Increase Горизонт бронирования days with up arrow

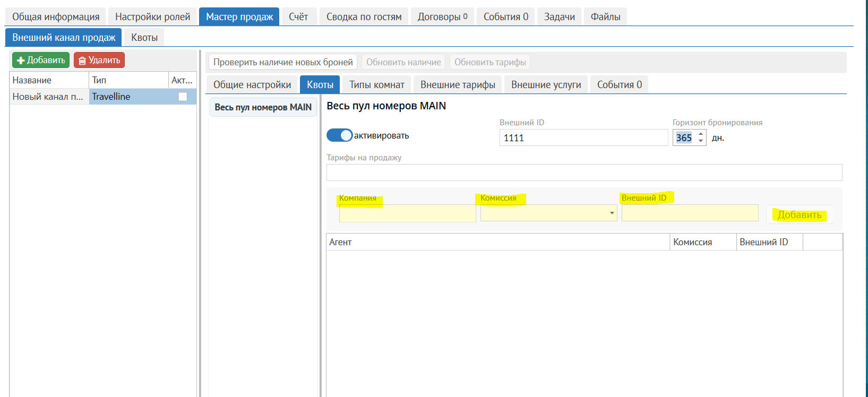tap(701, 134)
